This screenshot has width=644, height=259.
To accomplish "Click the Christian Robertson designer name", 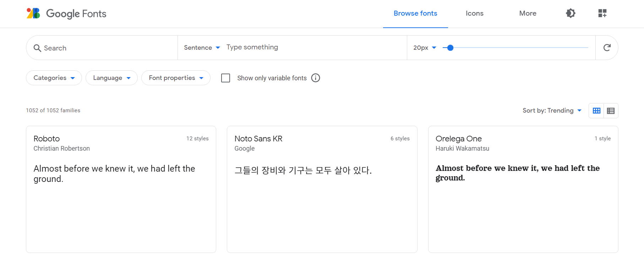I will (62, 149).
